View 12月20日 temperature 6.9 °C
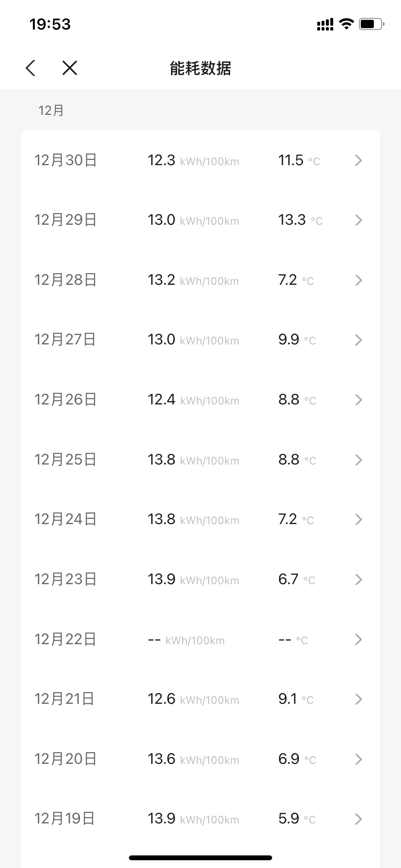Image resolution: width=401 pixels, height=868 pixels. [x=297, y=759]
